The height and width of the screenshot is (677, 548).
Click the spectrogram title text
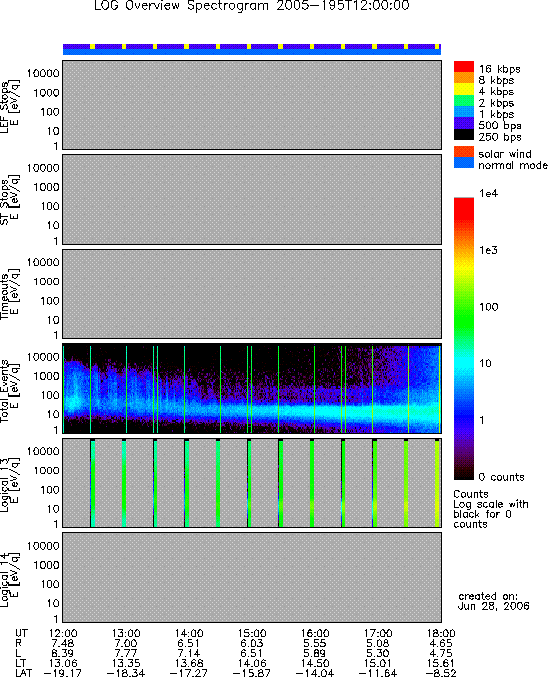tap(252, 6)
